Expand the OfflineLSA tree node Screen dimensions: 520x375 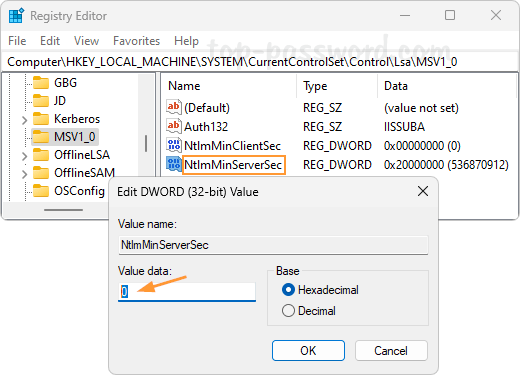click(24, 156)
